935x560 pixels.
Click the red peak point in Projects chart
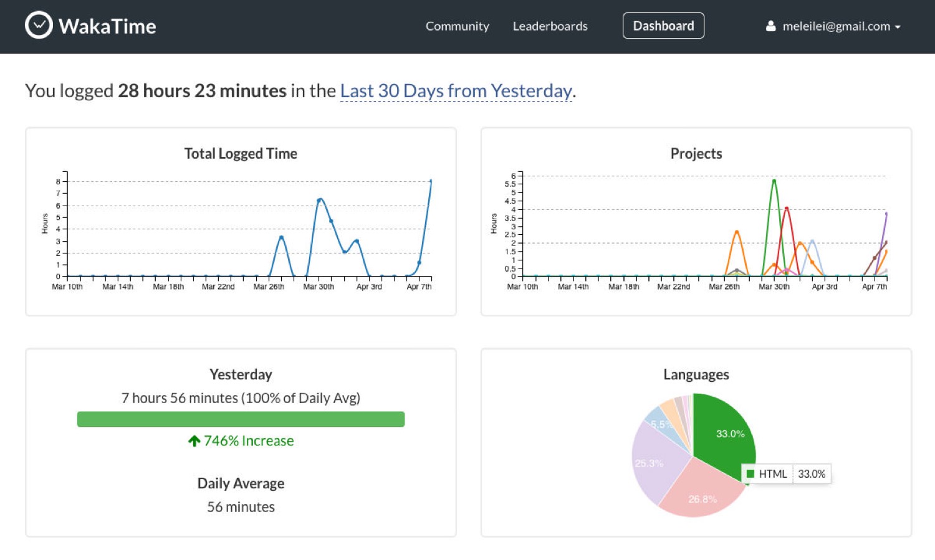point(787,209)
